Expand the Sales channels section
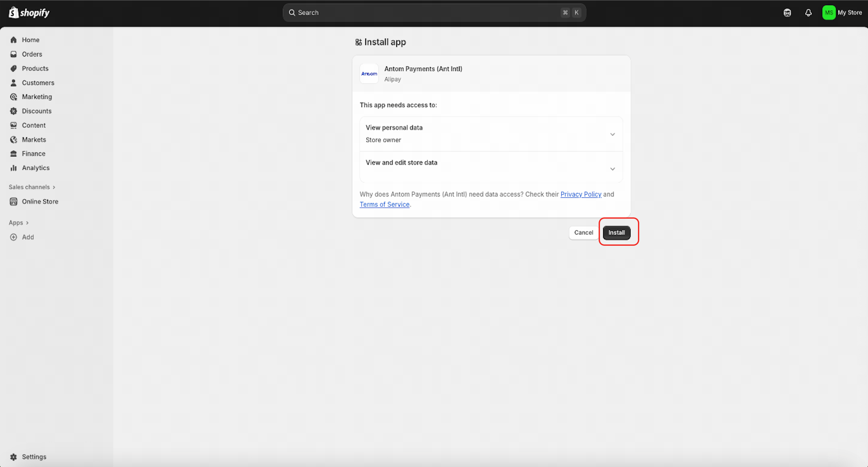This screenshot has height=467, width=868. click(x=32, y=187)
